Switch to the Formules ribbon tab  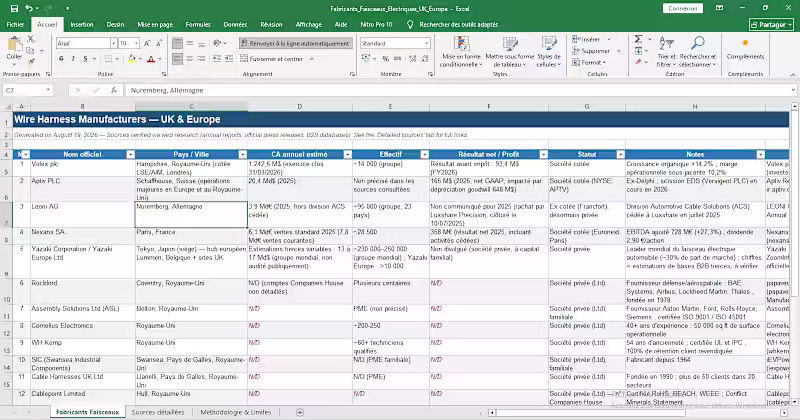[x=198, y=24]
